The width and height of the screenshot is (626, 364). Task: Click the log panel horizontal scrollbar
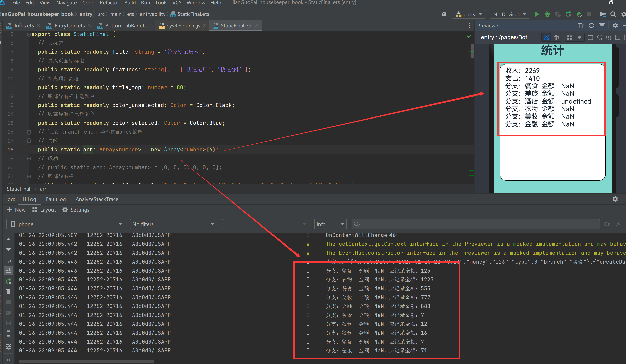(86, 362)
